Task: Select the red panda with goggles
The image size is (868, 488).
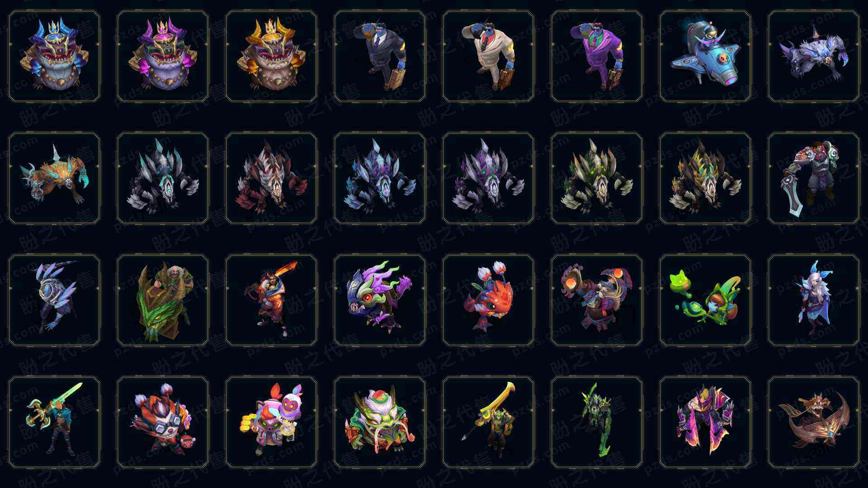Action: click(x=163, y=422)
